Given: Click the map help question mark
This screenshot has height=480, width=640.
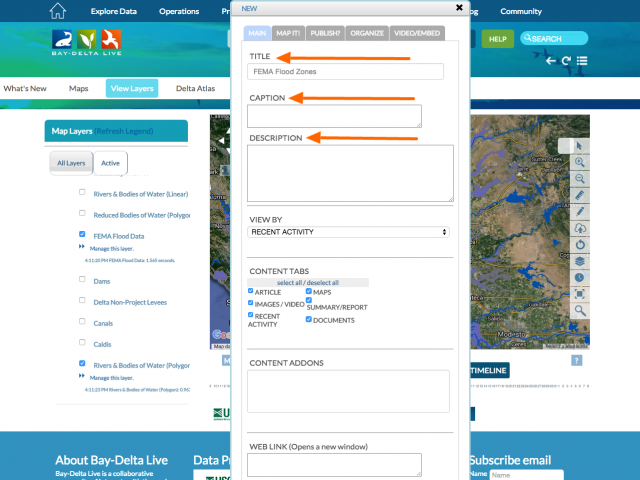Looking at the screenshot, I should (x=576, y=360).
